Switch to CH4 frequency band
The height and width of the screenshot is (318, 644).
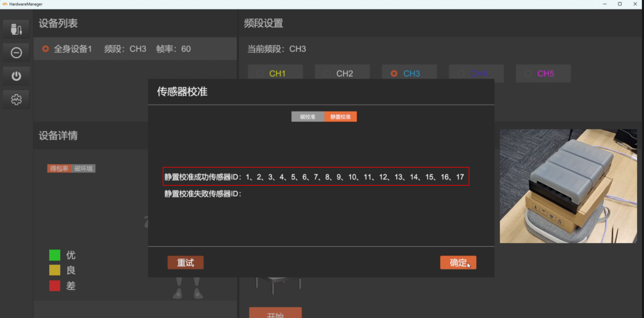coord(461,73)
